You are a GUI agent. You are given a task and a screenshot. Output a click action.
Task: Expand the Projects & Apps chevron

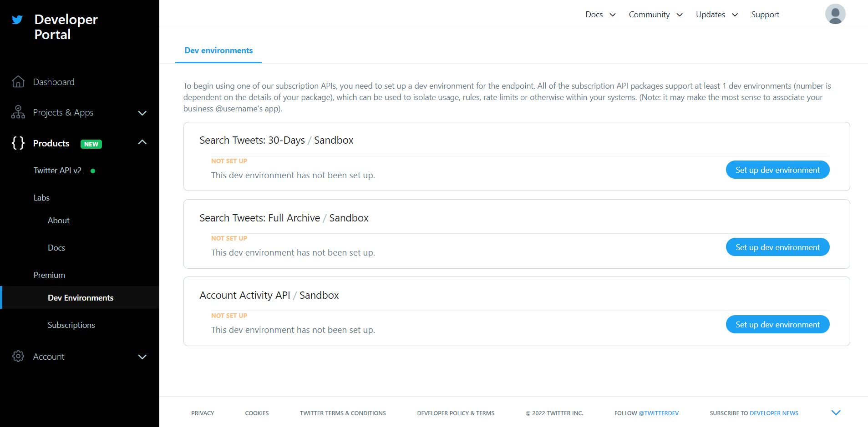coord(142,113)
